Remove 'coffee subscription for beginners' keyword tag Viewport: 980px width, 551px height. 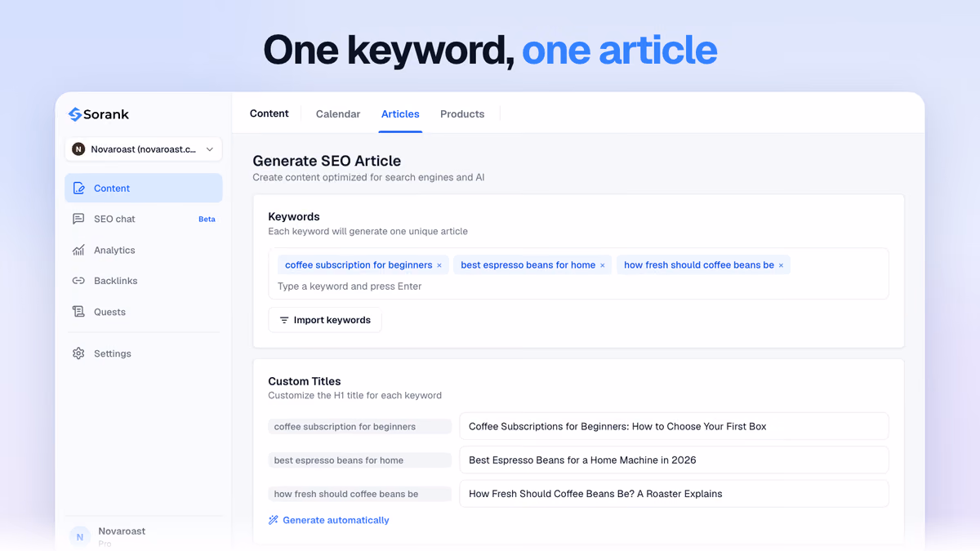click(x=439, y=265)
